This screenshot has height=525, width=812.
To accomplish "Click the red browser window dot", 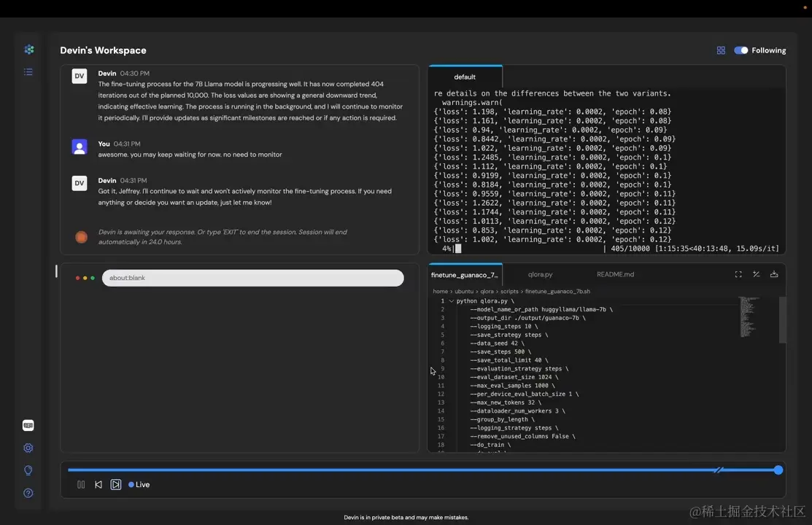I will [77, 278].
